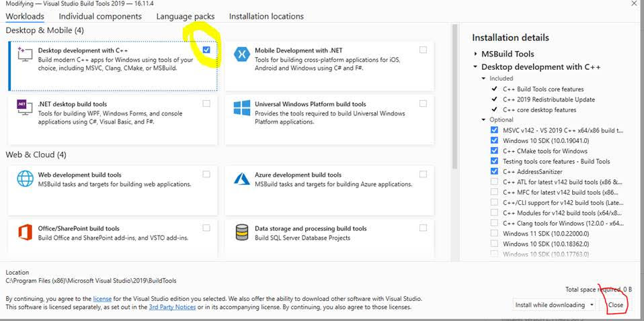Screen dimensions: 644x321
Task: Collapse the Included components list
Action: tap(484, 78)
